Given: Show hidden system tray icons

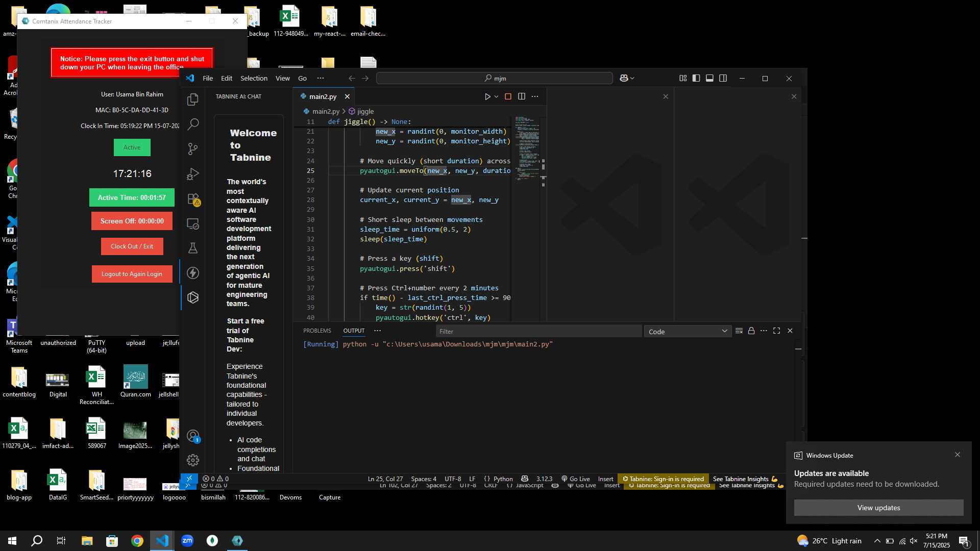Looking at the screenshot, I should coord(877,541).
